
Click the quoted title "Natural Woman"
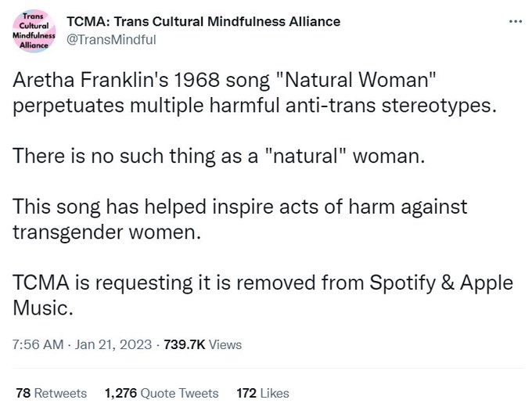[356, 80]
